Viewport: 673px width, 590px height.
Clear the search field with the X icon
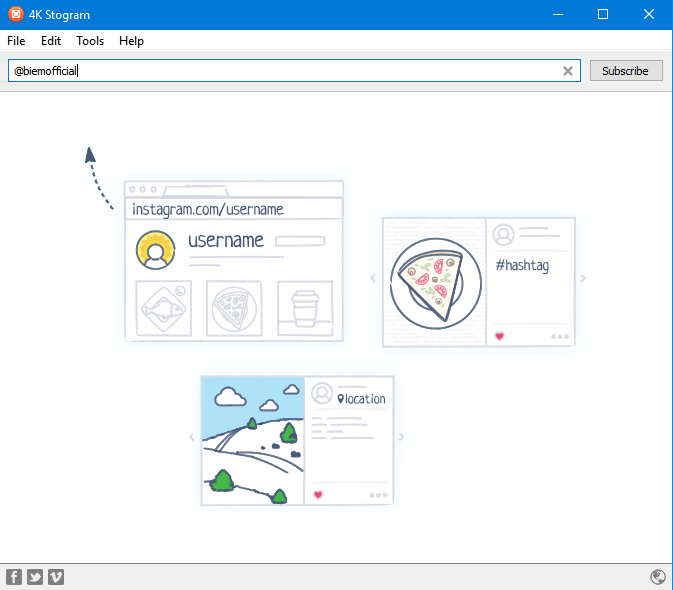click(x=568, y=71)
